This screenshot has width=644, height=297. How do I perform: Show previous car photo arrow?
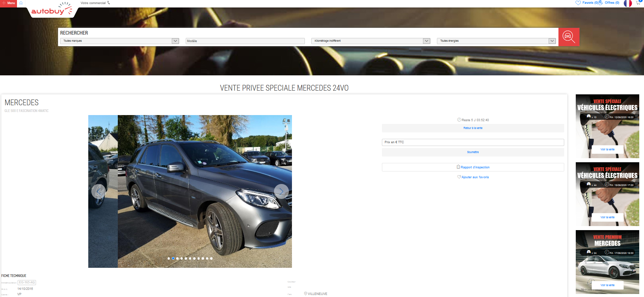pyautogui.click(x=98, y=191)
